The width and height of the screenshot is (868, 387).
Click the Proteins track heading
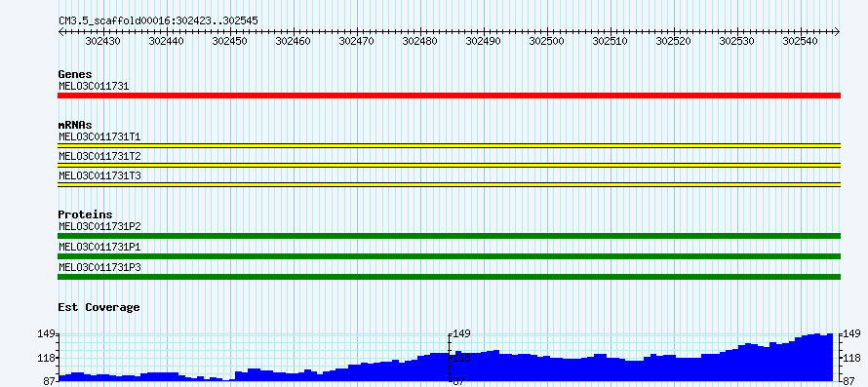pyautogui.click(x=85, y=214)
